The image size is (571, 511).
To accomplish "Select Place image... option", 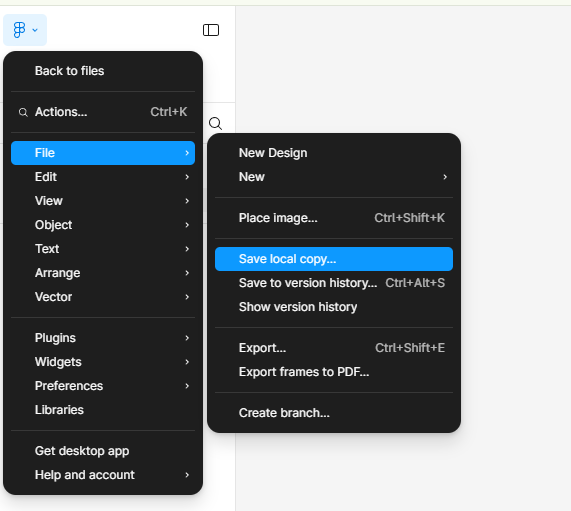I will pos(334,218).
